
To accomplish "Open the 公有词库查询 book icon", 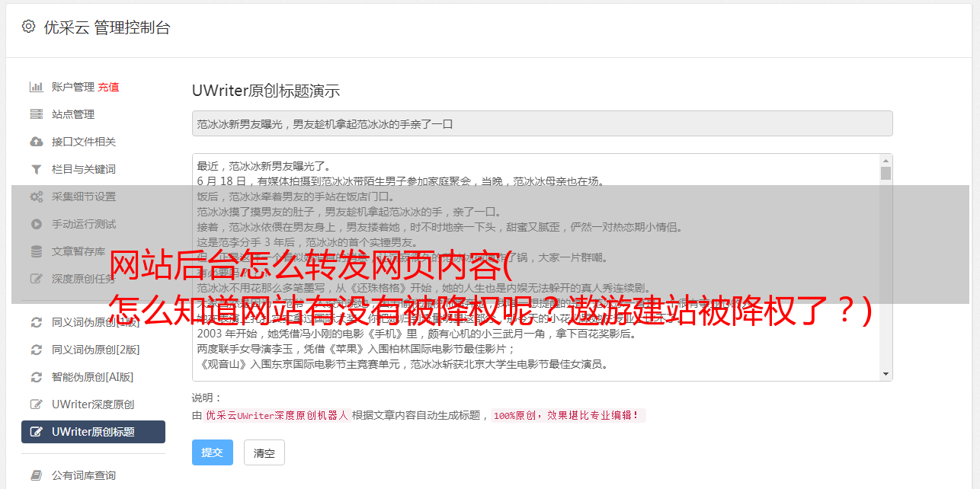I will (x=36, y=475).
